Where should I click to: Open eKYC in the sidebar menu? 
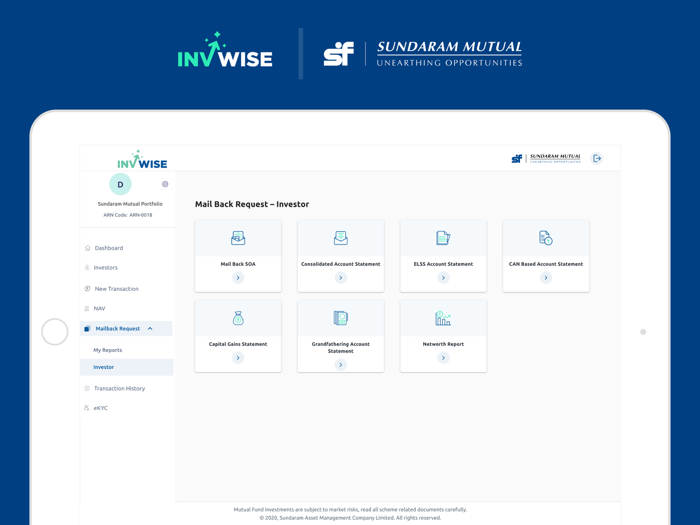click(x=100, y=408)
